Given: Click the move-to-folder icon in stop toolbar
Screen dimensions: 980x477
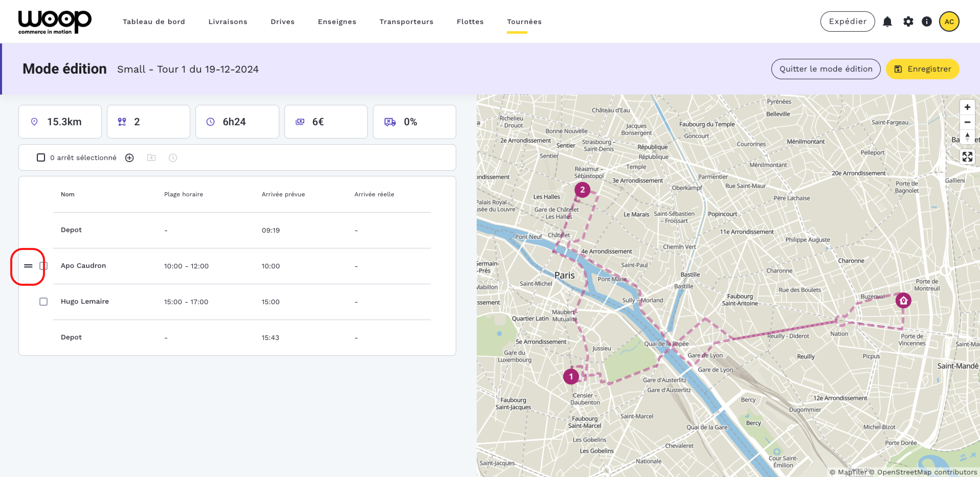Looking at the screenshot, I should pyautogui.click(x=151, y=158).
